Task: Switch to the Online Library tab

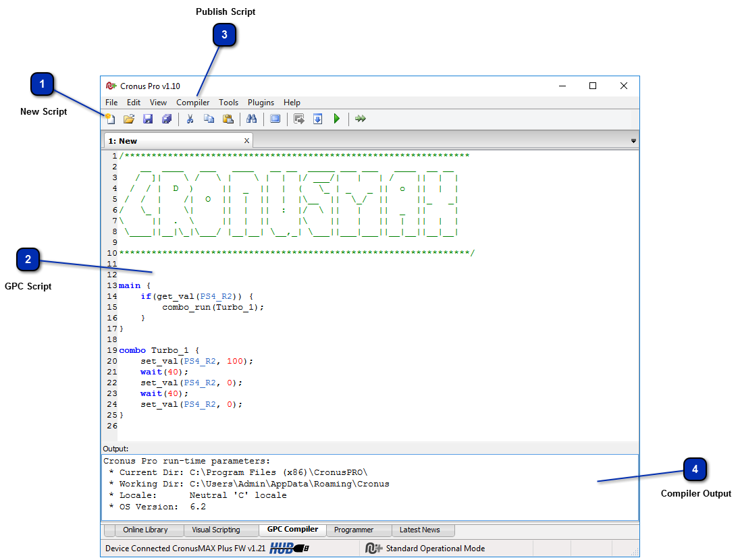Action: pos(145,530)
